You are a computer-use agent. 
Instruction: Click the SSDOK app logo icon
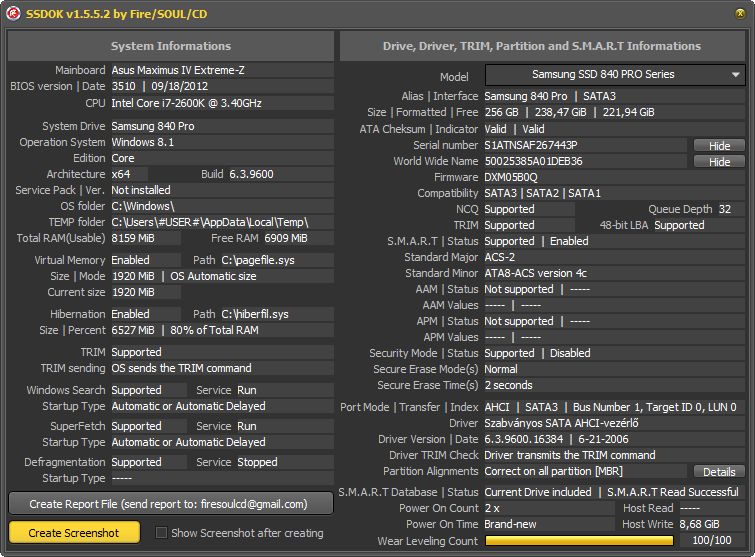[x=13, y=13]
